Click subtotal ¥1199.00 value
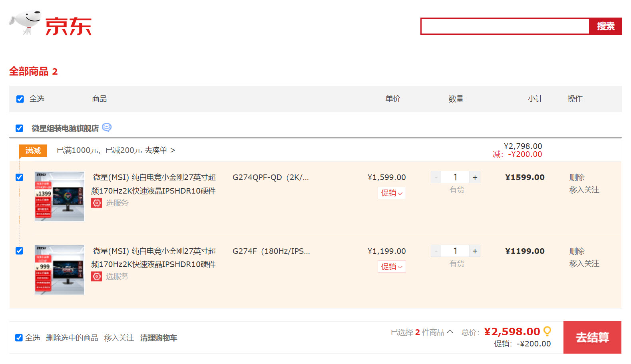The height and width of the screenshot is (364, 631). tap(525, 251)
